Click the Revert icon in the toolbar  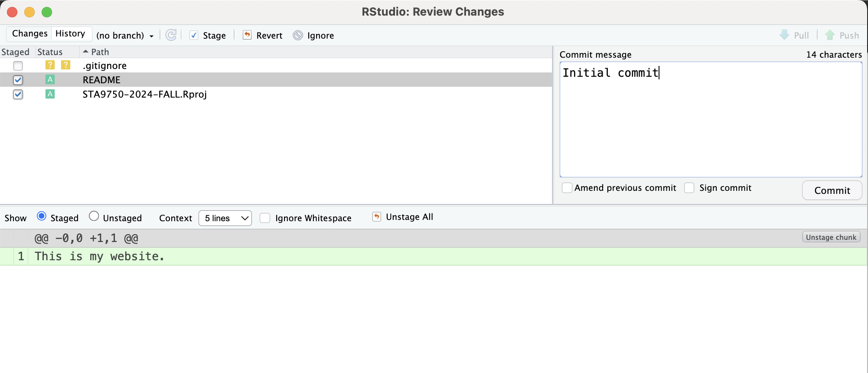tap(247, 35)
